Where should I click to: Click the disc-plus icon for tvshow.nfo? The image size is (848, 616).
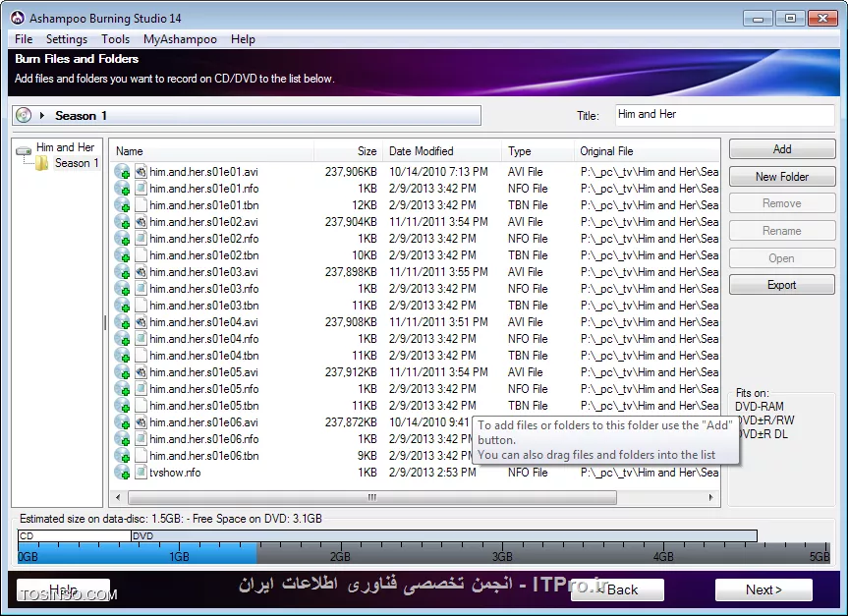122,473
